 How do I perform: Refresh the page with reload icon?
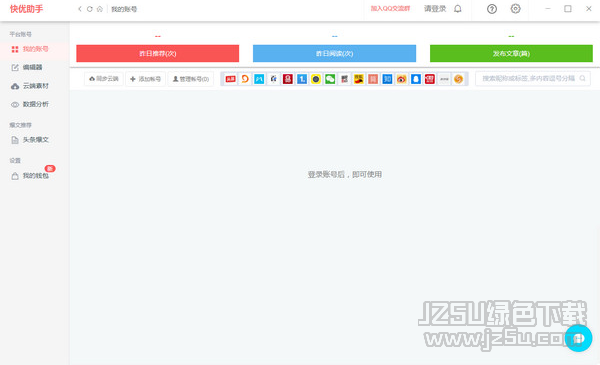pos(90,9)
